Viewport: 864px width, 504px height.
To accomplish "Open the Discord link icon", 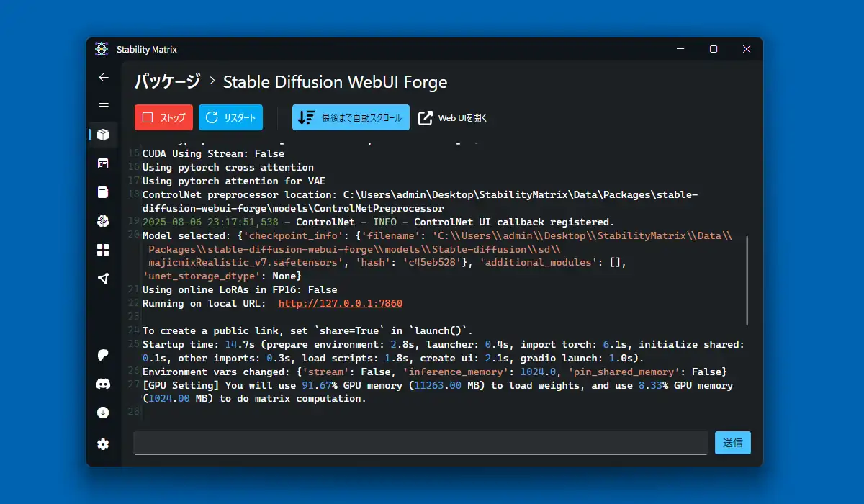I will pos(104,384).
